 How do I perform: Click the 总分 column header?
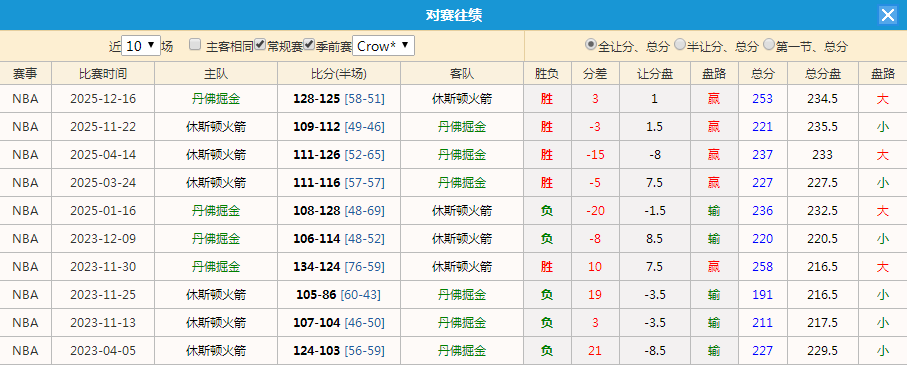762,74
